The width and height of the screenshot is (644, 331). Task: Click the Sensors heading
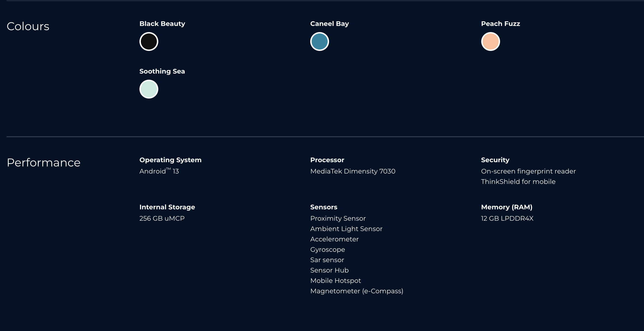(x=324, y=207)
